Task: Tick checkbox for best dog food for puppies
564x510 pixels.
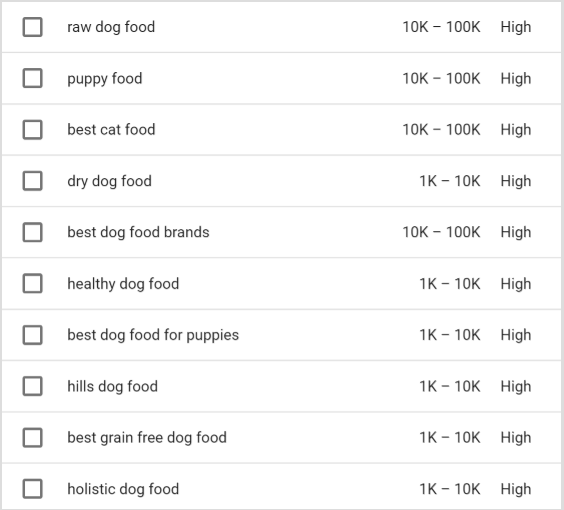Action: point(33,335)
